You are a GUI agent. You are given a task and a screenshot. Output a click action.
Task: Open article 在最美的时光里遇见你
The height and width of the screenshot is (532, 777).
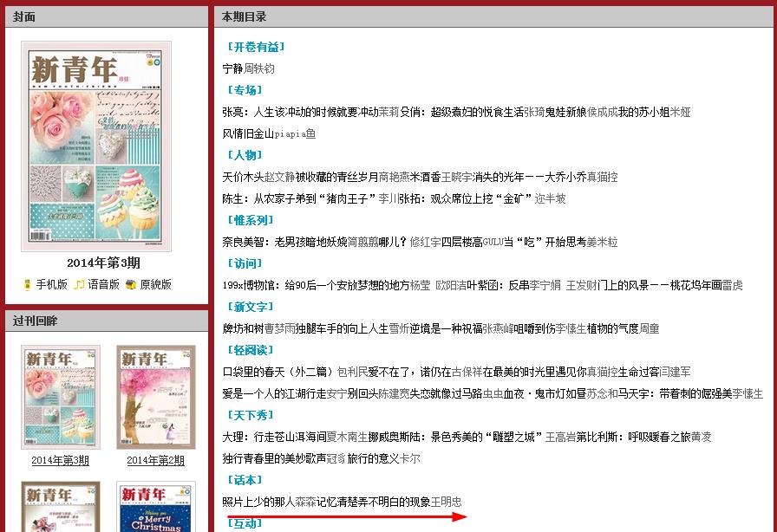tap(535, 372)
